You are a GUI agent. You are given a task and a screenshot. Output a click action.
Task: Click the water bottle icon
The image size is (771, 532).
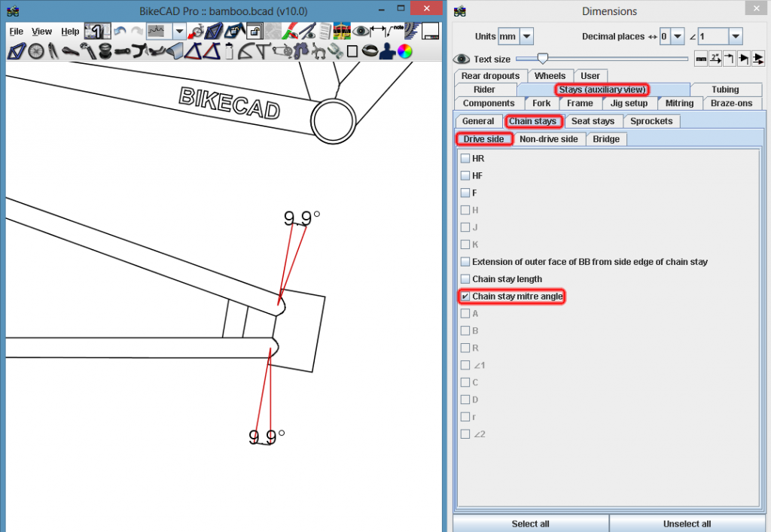click(229, 51)
